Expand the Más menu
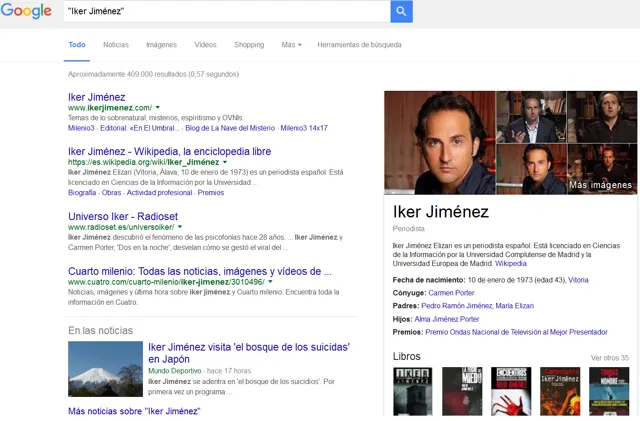This screenshot has height=421, width=640. pyautogui.click(x=291, y=45)
